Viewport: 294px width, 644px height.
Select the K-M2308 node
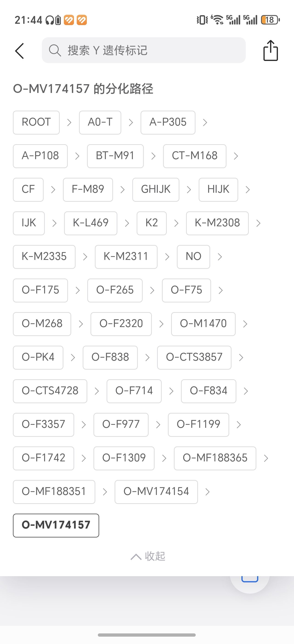click(217, 223)
